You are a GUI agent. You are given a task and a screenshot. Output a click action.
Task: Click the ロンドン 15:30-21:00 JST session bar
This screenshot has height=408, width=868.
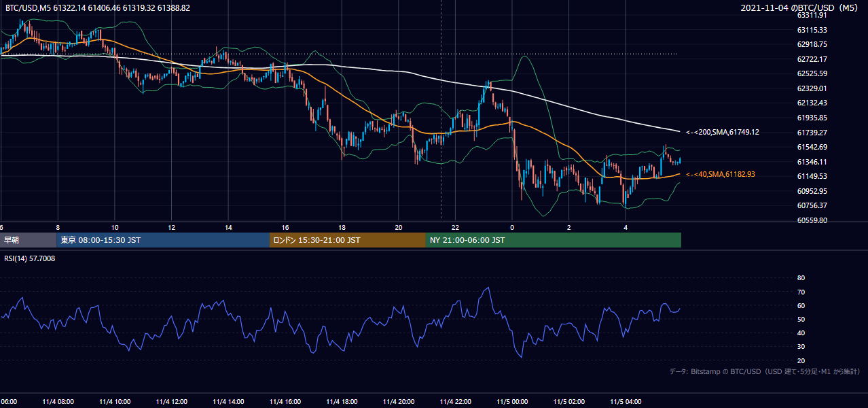point(348,240)
